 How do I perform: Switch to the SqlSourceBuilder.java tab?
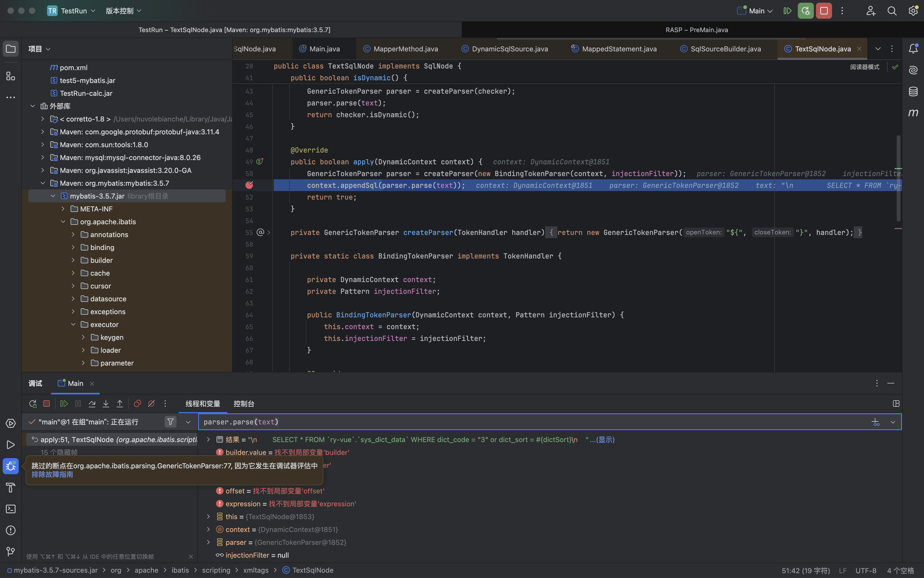pyautogui.click(x=725, y=49)
